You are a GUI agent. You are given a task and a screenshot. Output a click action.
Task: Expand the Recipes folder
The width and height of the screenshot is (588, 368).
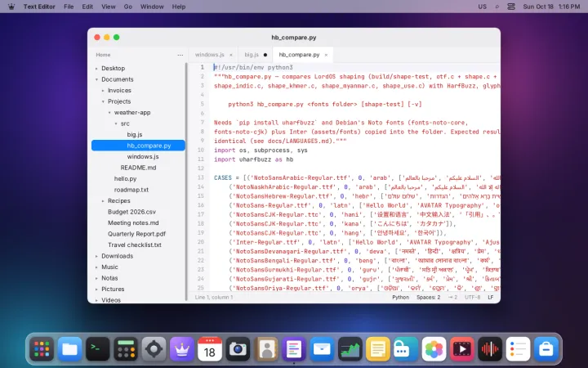tap(103, 201)
